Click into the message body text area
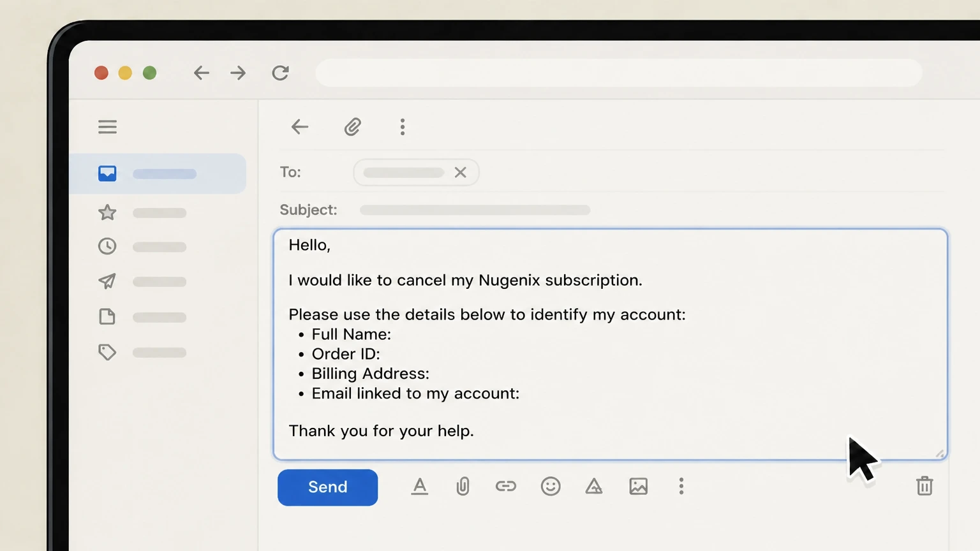This screenshot has width=980, height=551. [611, 344]
